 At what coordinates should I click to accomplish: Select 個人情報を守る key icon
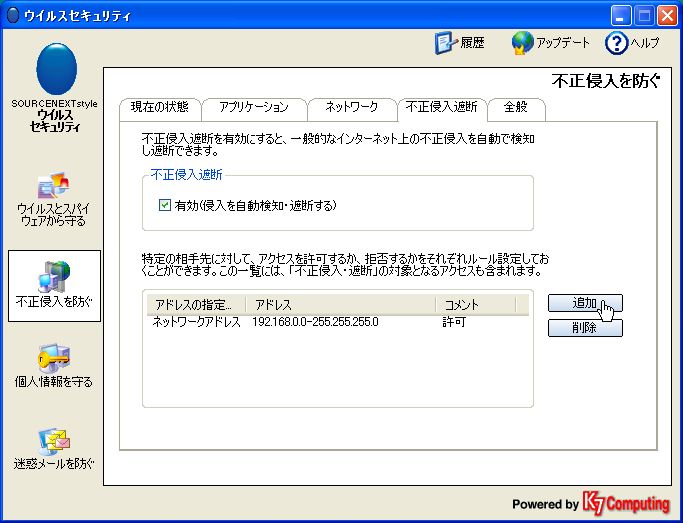coord(54,358)
